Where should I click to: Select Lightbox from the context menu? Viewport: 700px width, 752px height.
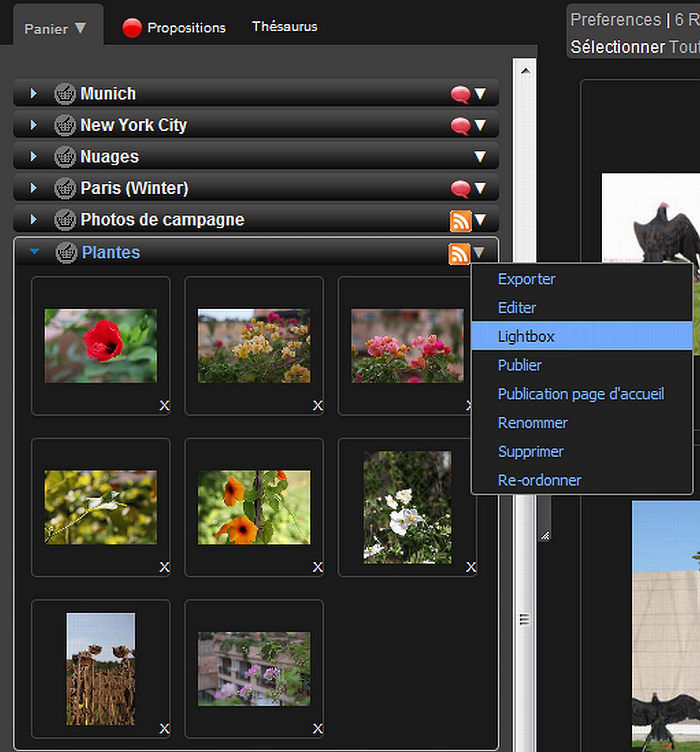(526, 336)
